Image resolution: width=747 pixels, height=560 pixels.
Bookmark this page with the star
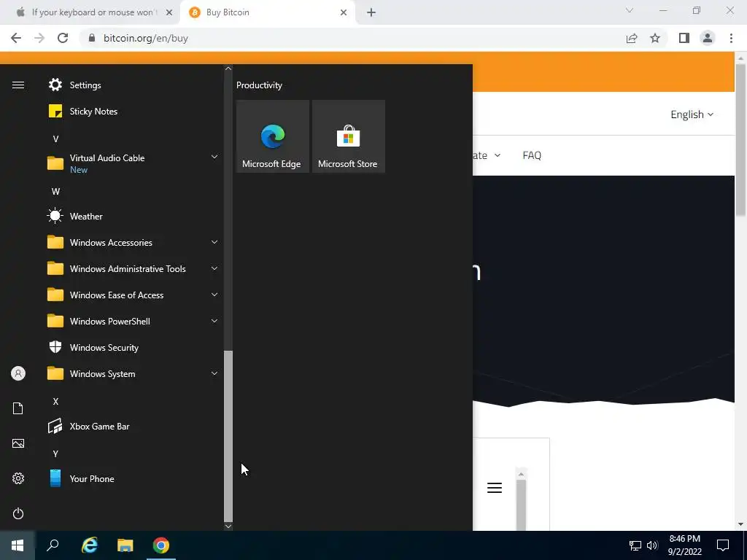point(655,38)
